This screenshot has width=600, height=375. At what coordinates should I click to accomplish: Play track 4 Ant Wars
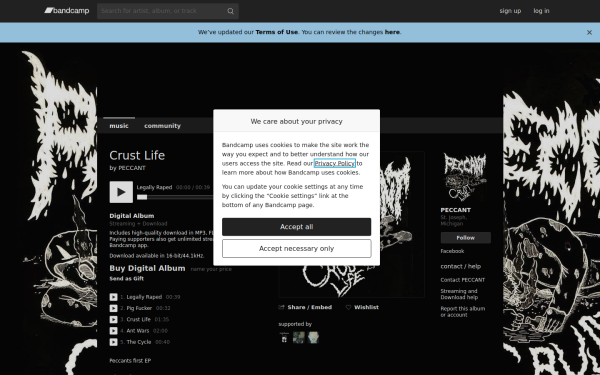113,331
